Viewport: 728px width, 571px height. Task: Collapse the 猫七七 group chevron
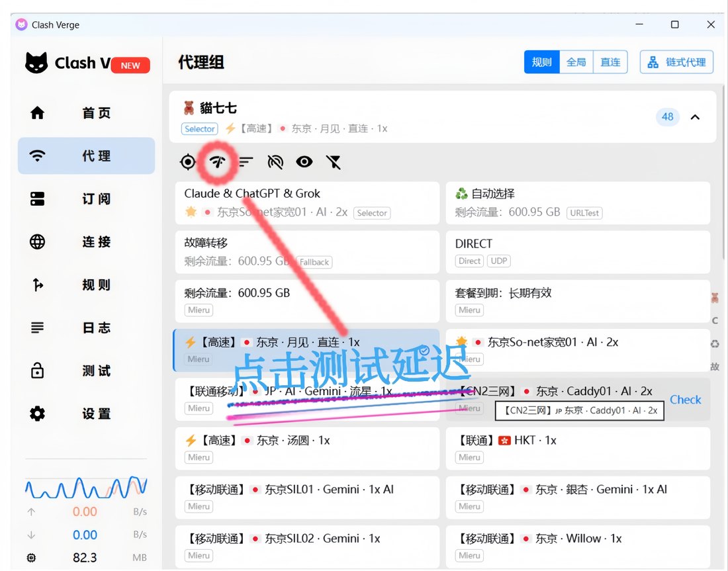(695, 117)
